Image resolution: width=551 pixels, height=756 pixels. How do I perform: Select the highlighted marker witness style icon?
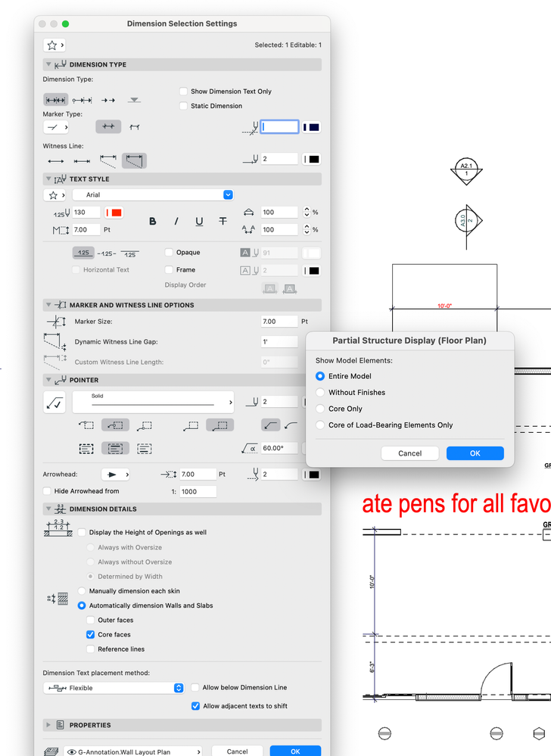click(x=108, y=127)
